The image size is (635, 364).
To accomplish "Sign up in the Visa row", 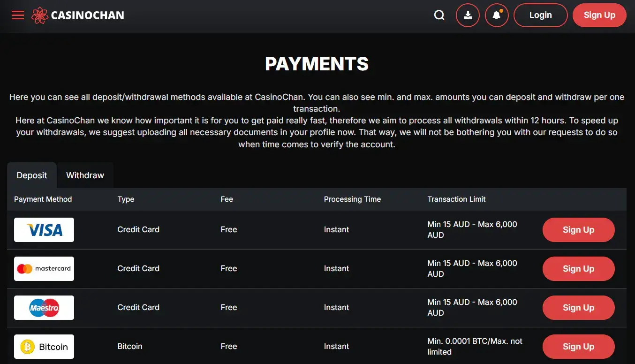I will tap(579, 230).
